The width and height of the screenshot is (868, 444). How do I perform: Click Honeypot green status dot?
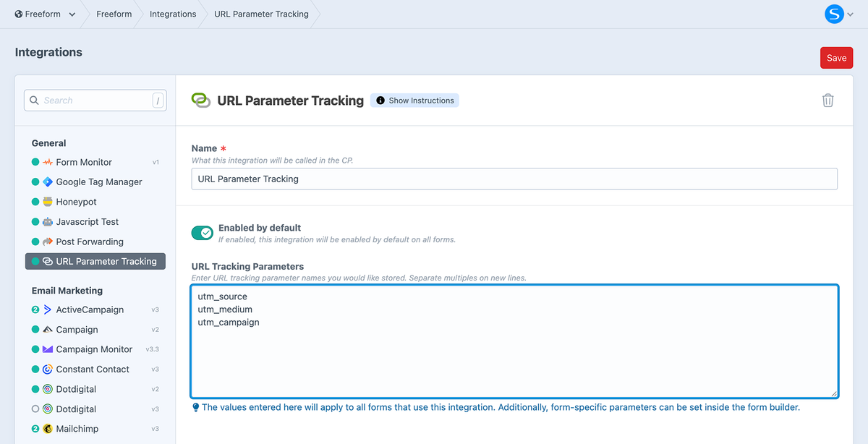coord(35,202)
